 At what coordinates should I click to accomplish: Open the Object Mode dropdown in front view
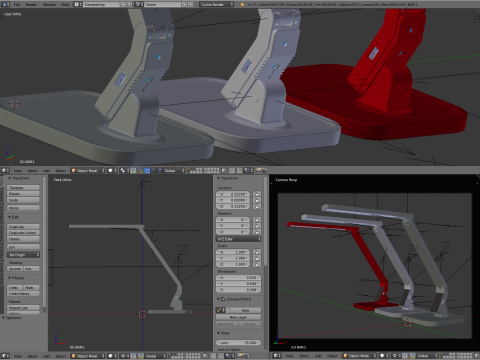(88, 356)
